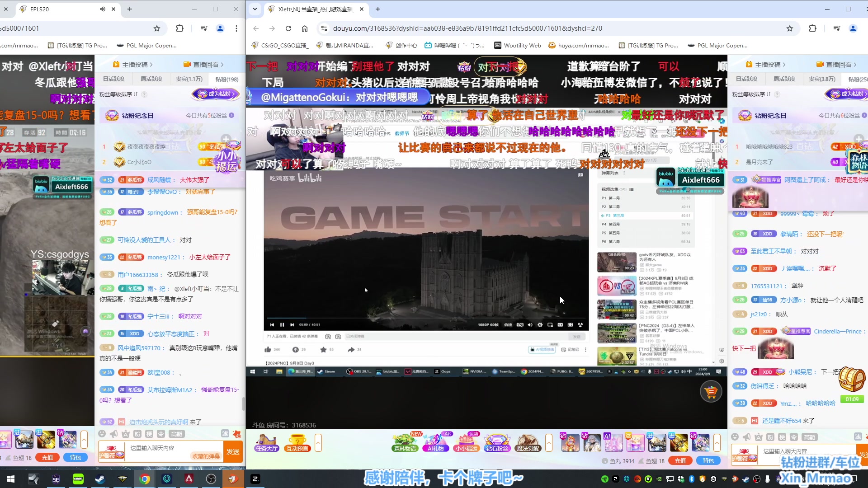Go back in the right Chrome window

click(x=256, y=28)
